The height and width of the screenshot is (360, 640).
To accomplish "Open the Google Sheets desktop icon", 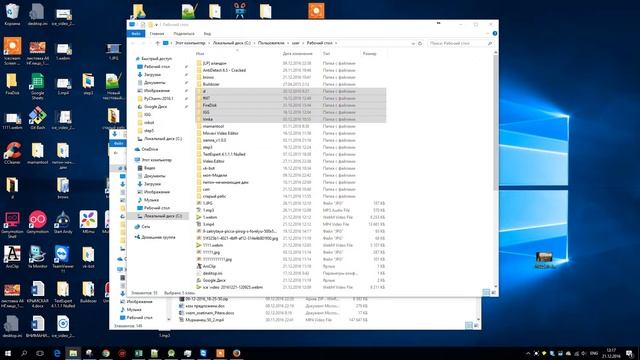I will pyautogui.click(x=37, y=86).
